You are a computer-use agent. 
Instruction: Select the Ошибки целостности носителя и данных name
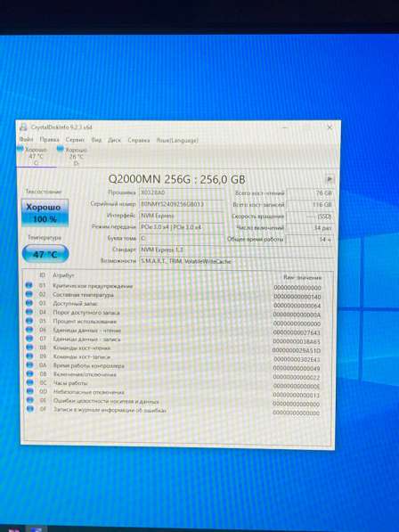[106, 401]
